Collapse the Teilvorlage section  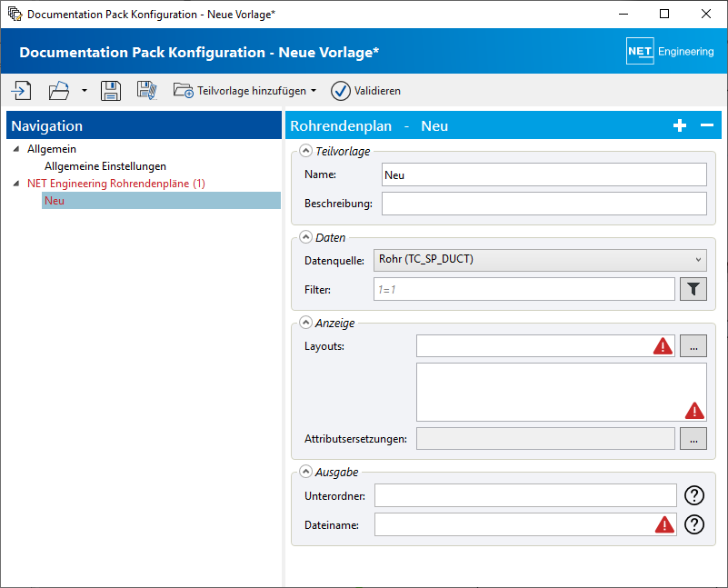click(305, 151)
